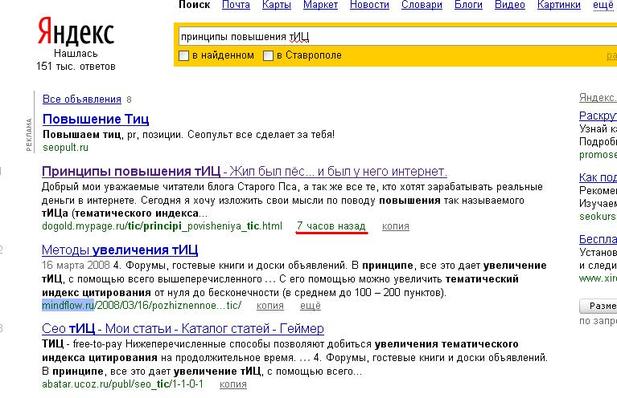Switch to Видео search
Screen dimensions: 617x398
pyautogui.click(x=510, y=5)
